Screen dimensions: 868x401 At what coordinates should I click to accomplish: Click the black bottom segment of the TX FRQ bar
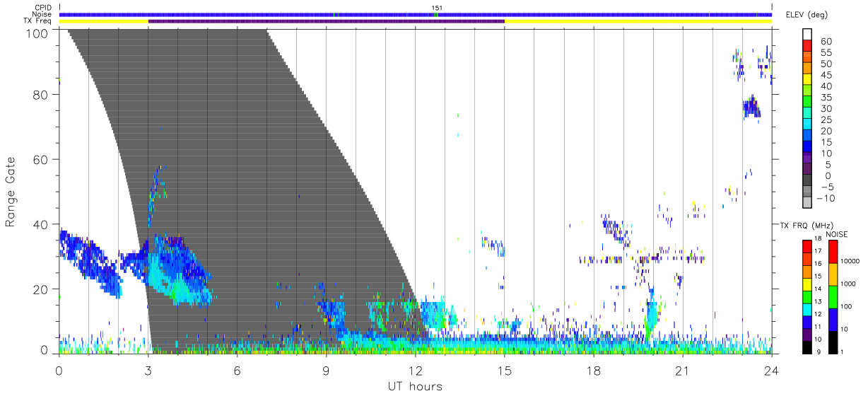point(807,347)
